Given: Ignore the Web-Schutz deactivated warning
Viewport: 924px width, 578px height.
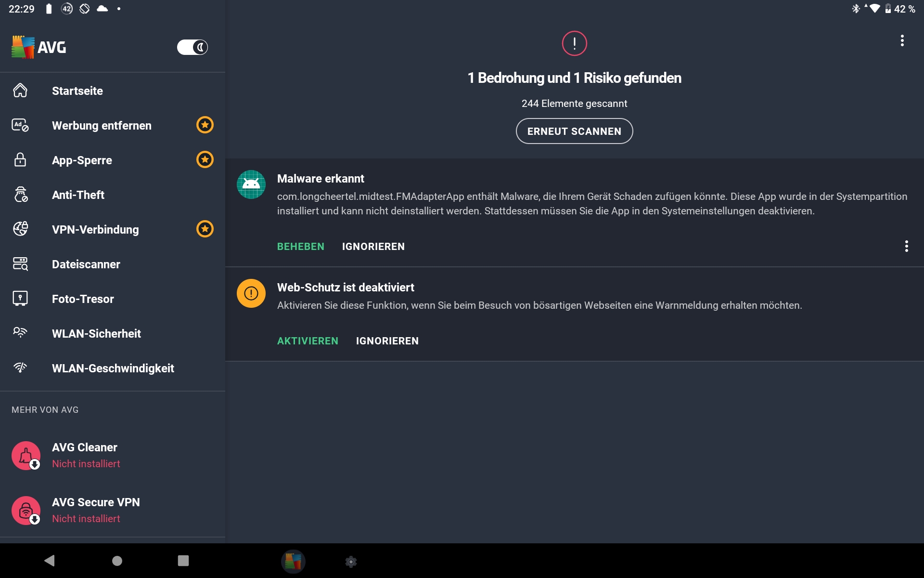Looking at the screenshot, I should coord(387,341).
